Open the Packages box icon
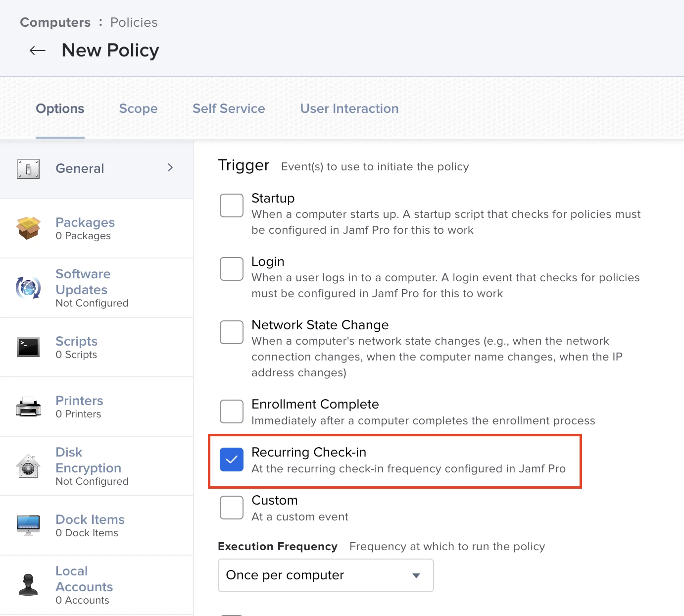684x616 pixels. 28,228
